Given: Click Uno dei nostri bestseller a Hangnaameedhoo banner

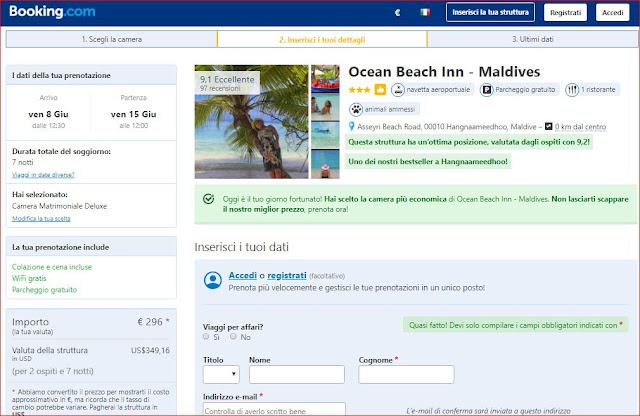Looking at the screenshot, I should tap(428, 161).
